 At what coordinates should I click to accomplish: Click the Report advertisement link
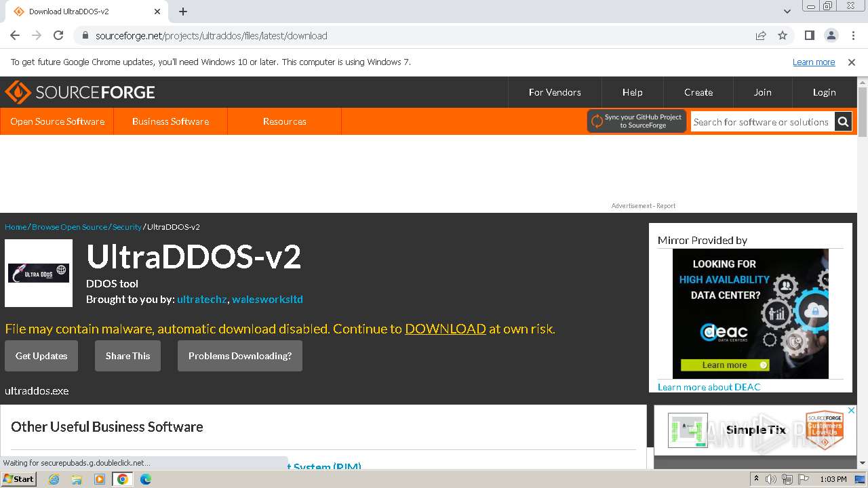pos(666,206)
